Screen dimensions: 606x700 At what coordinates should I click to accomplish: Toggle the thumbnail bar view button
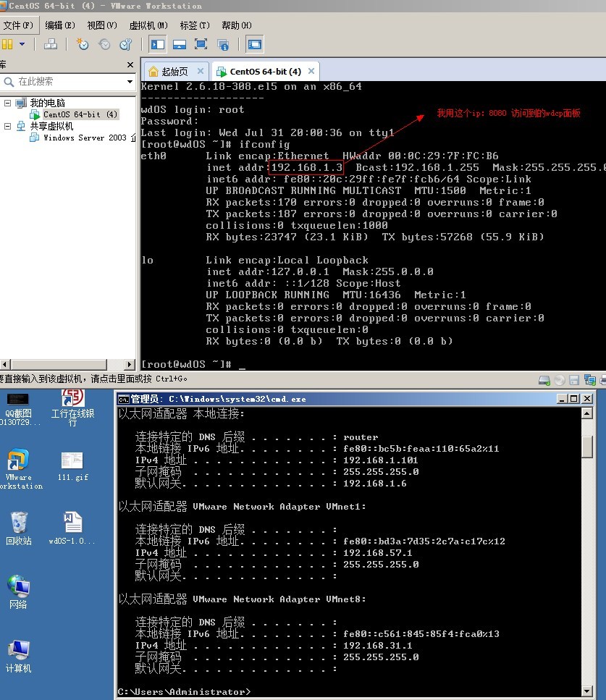180,44
